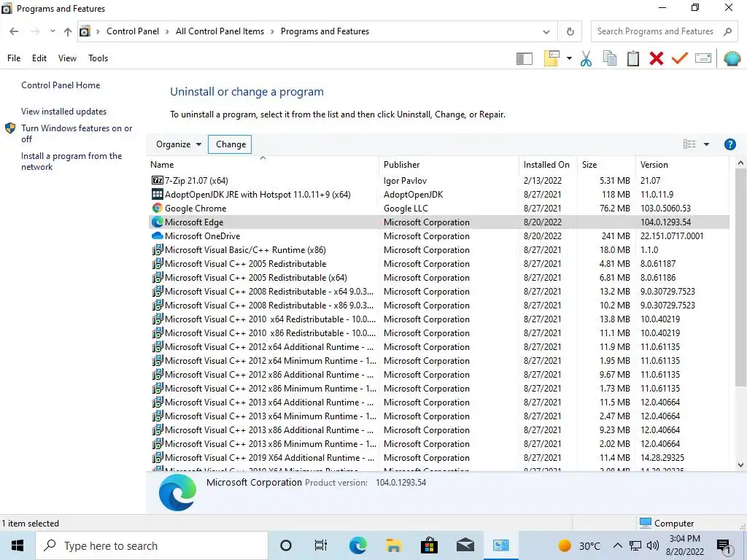Click the volume speaker tray icon
The image size is (747, 560).
point(653,545)
